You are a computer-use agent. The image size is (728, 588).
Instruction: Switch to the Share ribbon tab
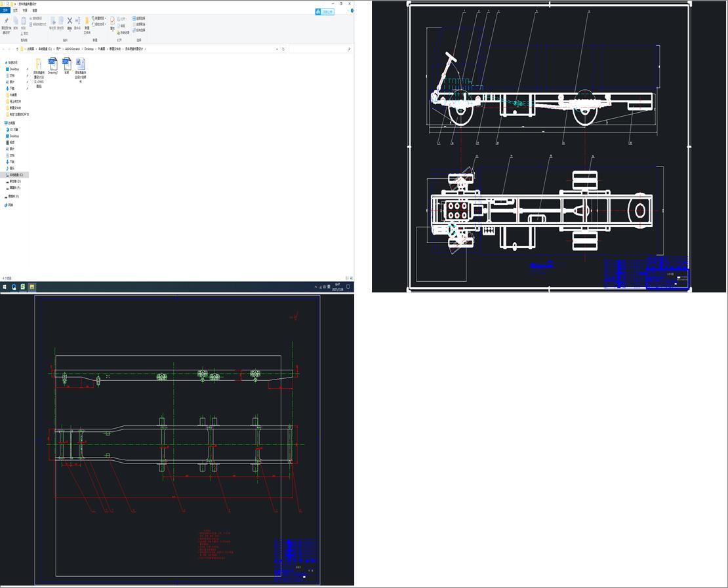click(x=25, y=10)
